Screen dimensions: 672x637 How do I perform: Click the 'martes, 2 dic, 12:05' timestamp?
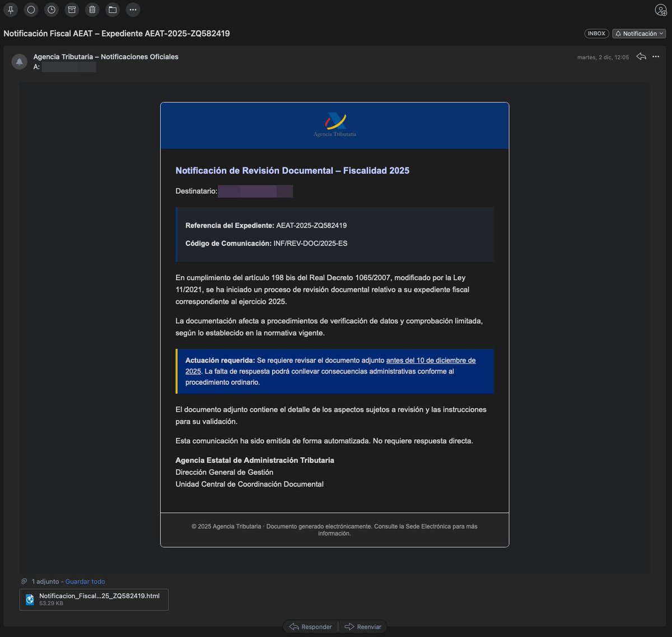pyautogui.click(x=603, y=57)
